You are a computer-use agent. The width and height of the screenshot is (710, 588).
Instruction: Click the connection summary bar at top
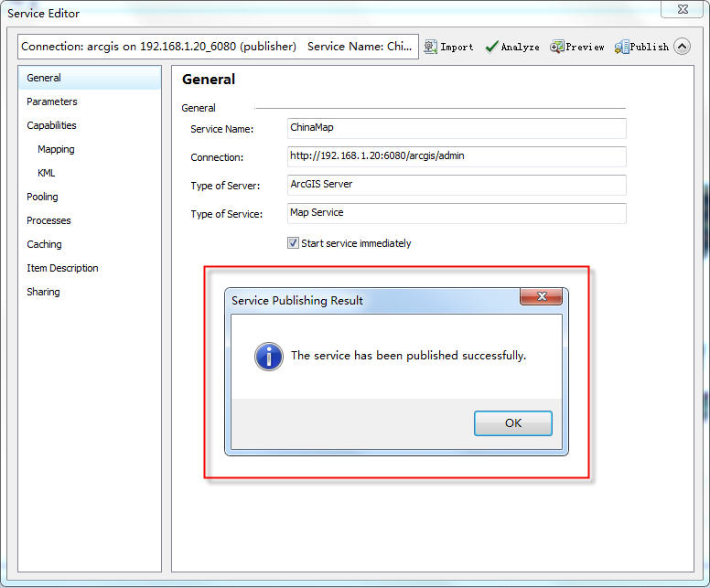coord(218,46)
